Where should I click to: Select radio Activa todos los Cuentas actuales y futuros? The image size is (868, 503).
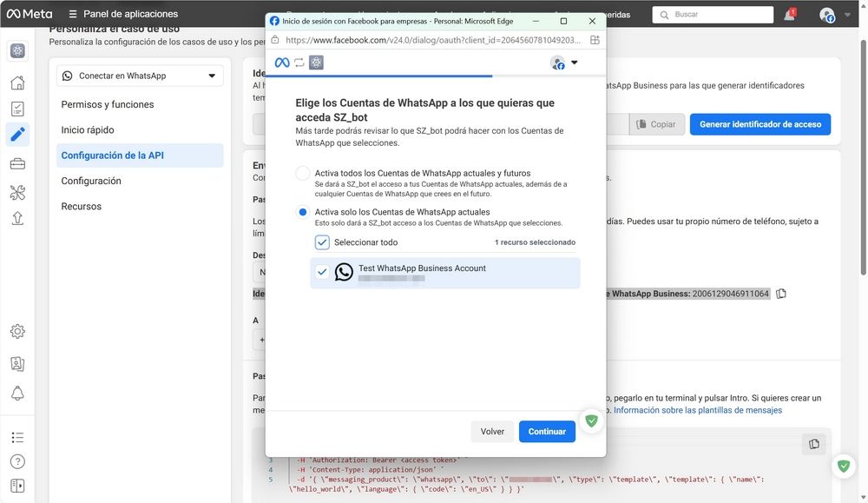303,173
